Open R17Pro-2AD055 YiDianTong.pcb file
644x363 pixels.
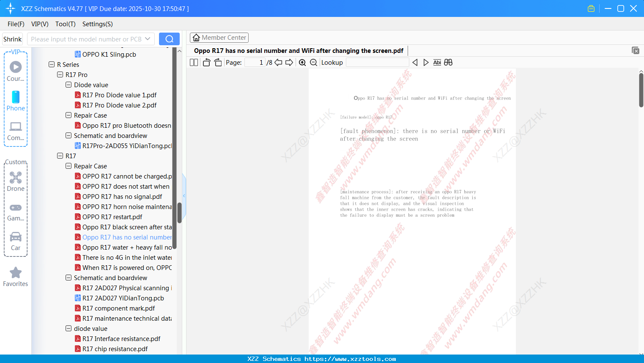pos(123,146)
